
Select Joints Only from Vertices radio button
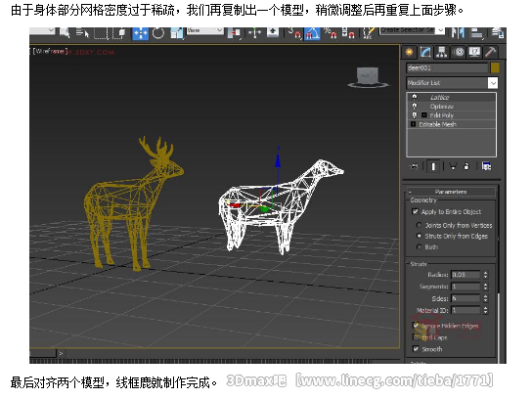(x=419, y=225)
